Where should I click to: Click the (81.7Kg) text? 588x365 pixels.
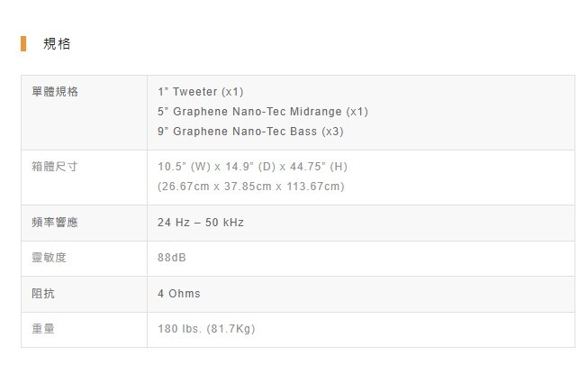pos(230,329)
